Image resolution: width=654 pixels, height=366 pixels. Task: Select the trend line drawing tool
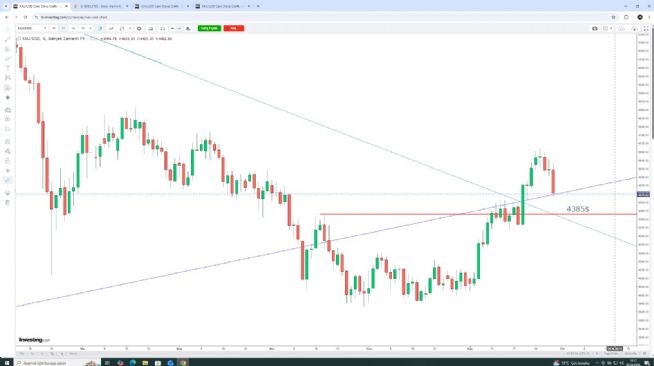(x=8, y=39)
